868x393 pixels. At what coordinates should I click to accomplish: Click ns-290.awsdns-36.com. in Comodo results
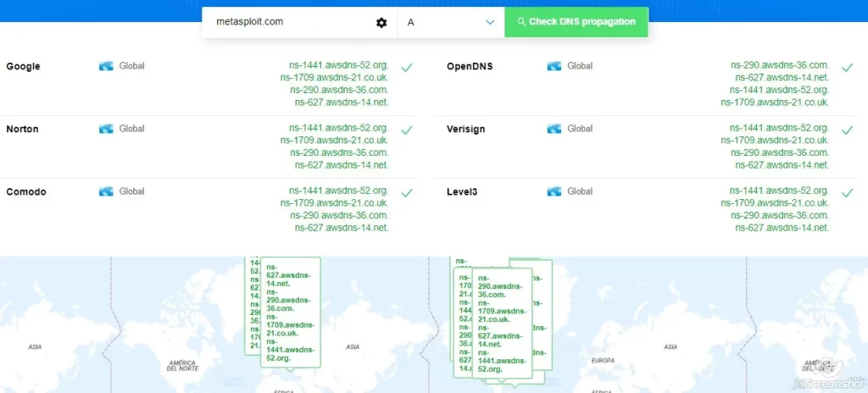pos(339,215)
